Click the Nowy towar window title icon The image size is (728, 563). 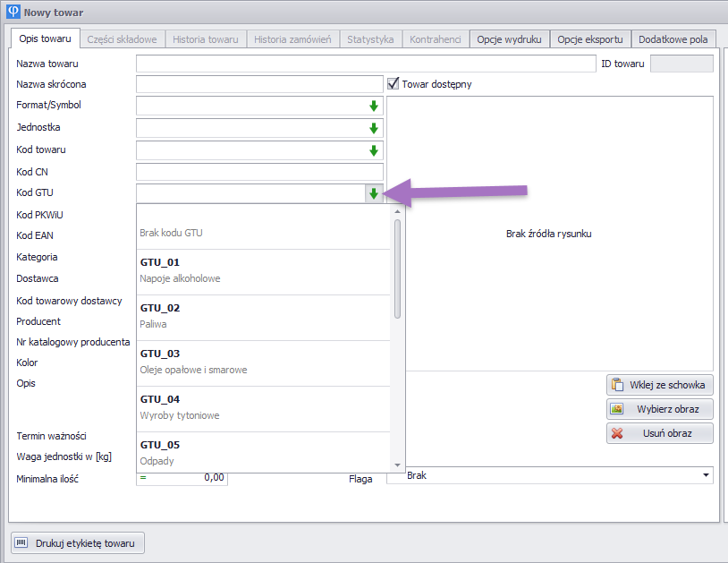pos(12,12)
